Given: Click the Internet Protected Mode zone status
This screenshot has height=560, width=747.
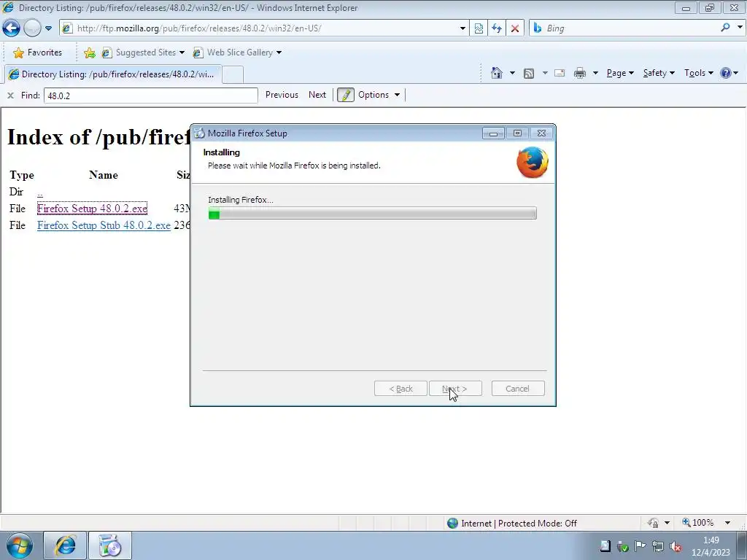Looking at the screenshot, I should point(512,524).
